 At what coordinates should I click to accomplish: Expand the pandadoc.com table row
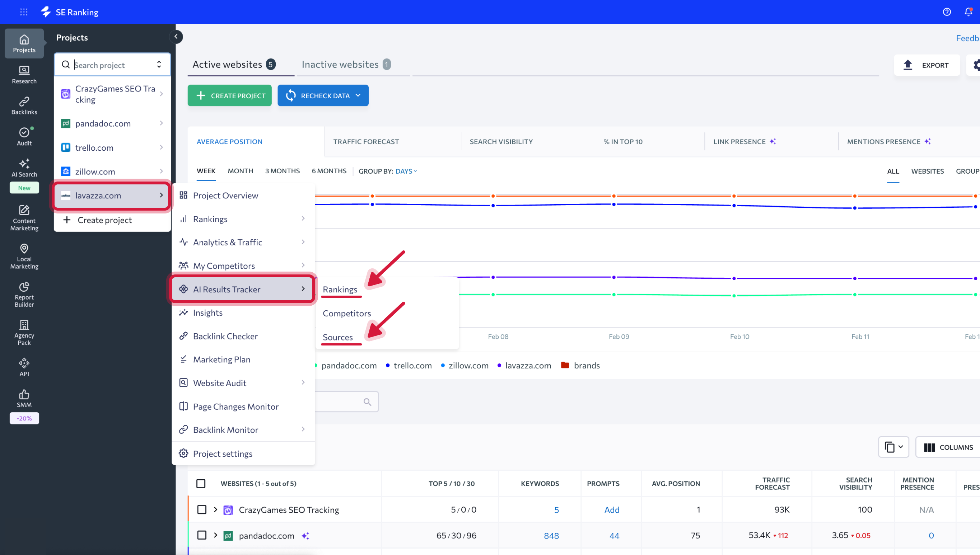[215, 535]
